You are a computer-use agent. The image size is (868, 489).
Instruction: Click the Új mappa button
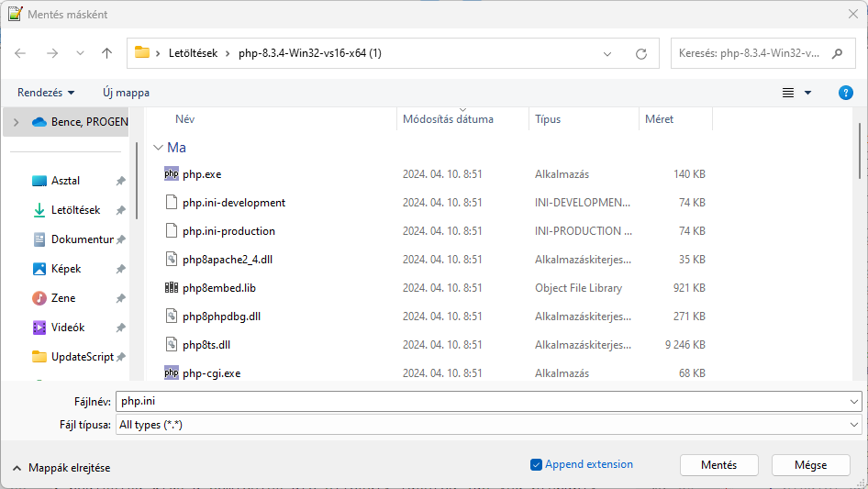click(126, 93)
